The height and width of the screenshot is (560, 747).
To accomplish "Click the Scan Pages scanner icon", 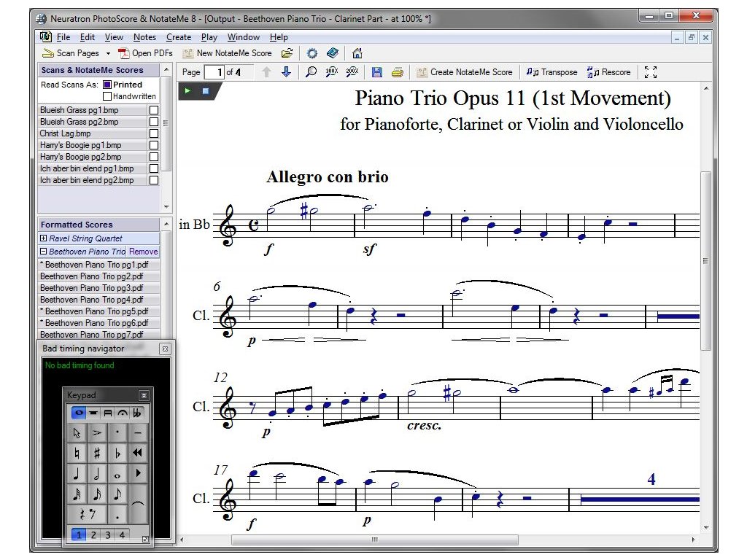I will (47, 52).
